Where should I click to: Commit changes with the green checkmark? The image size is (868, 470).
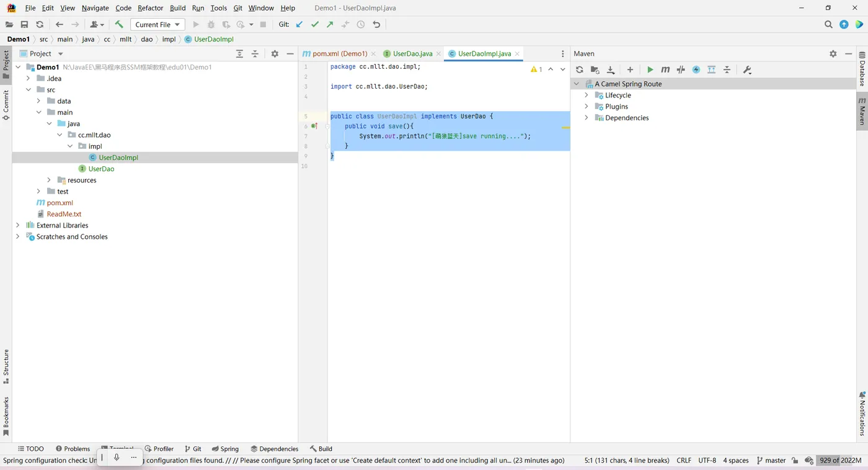pyautogui.click(x=315, y=25)
